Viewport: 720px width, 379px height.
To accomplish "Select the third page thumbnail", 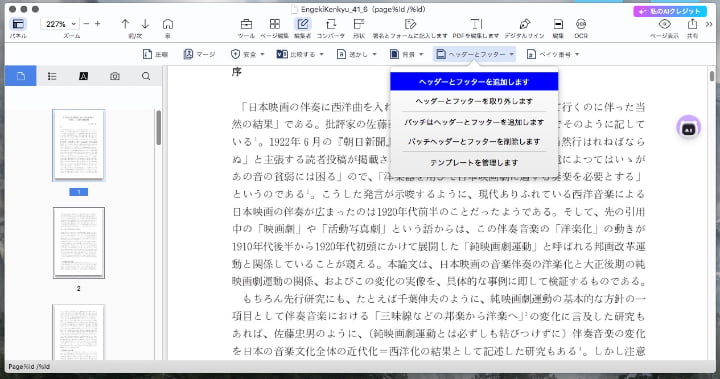I will [79, 332].
